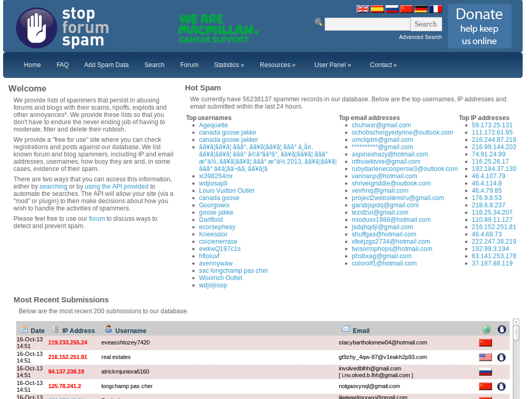Click the Search button
Image resolution: width=532 pixels, height=399 pixels.
pos(425,24)
